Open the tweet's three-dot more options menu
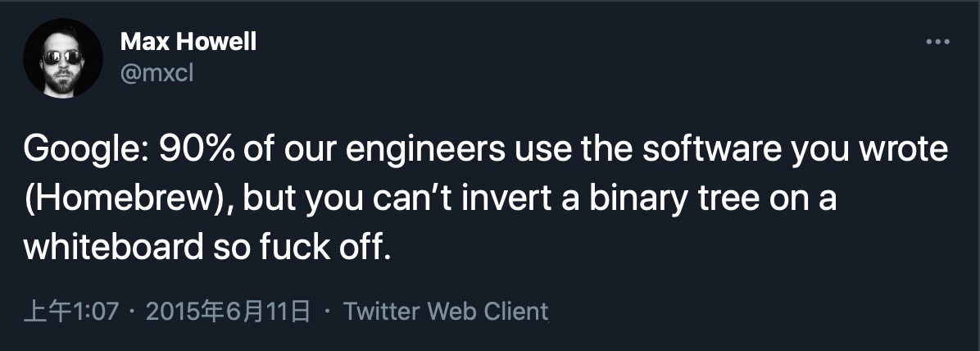The image size is (980, 351). click(x=937, y=42)
